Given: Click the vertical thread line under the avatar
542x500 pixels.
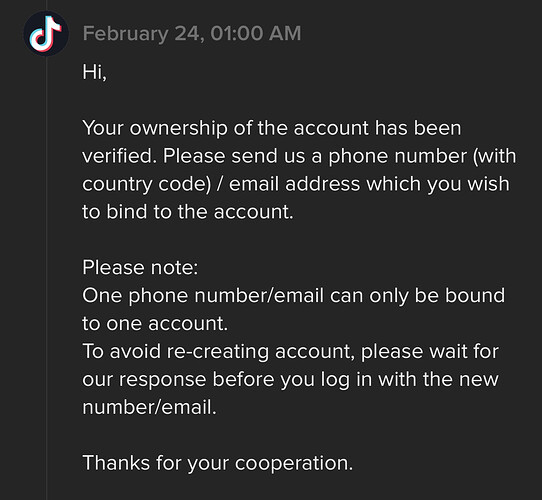Looking at the screenshot, I should tap(46, 277).
